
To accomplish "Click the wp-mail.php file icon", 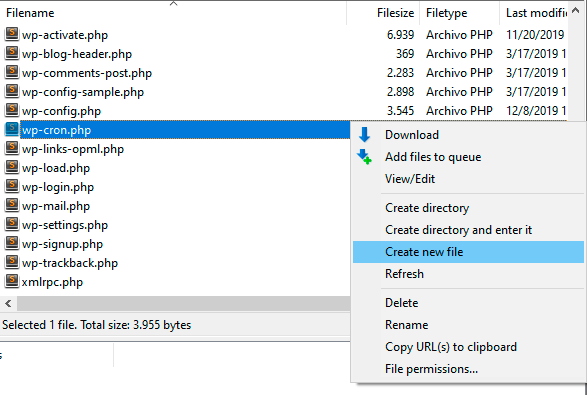I will pos(12,206).
